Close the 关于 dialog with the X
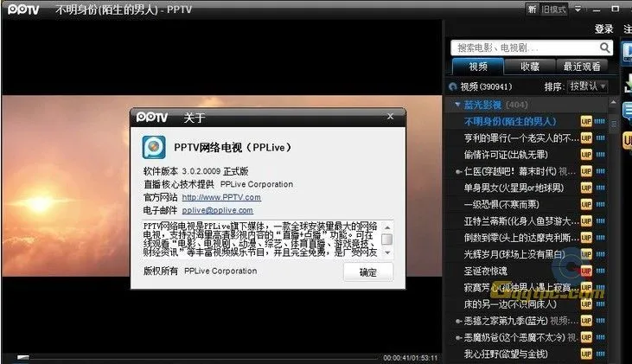The width and height of the screenshot is (632, 364). (390, 117)
